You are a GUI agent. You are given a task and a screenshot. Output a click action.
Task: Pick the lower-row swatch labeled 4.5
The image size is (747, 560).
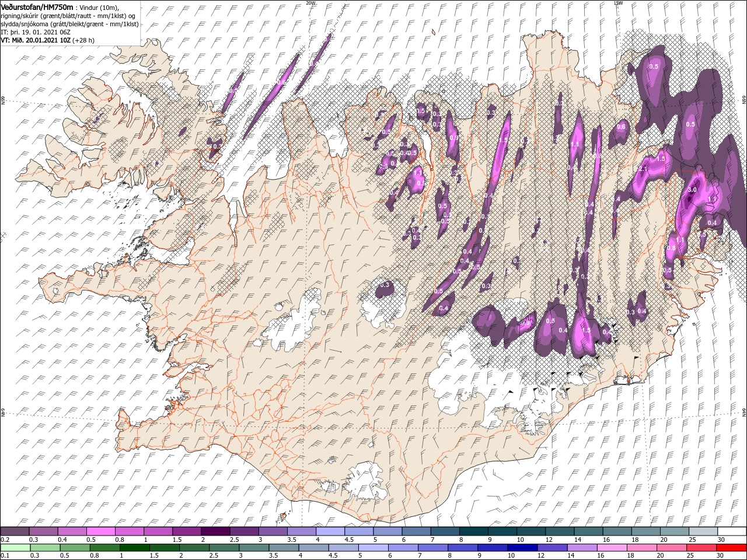pyautogui.click(x=344, y=547)
